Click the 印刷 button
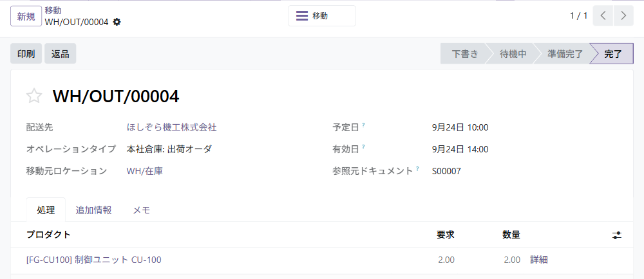The image size is (644, 279). [26, 53]
